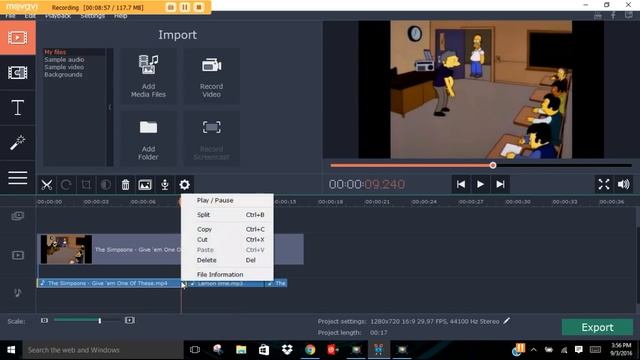Viewport: 640px width, 360px height.
Task: Click the scissors Split clip tool
Action: 47,185
